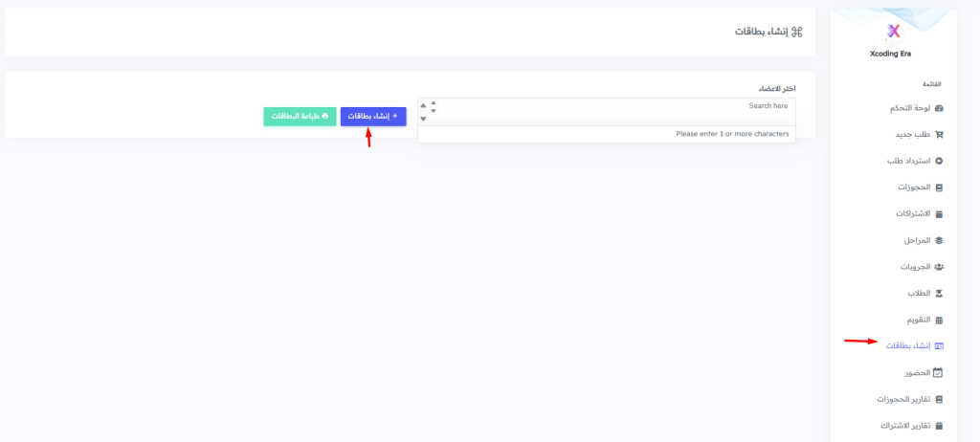The width and height of the screenshot is (980, 442).
Task: Open تقارير الاشتراك reports menu item
Action: [x=911, y=426]
